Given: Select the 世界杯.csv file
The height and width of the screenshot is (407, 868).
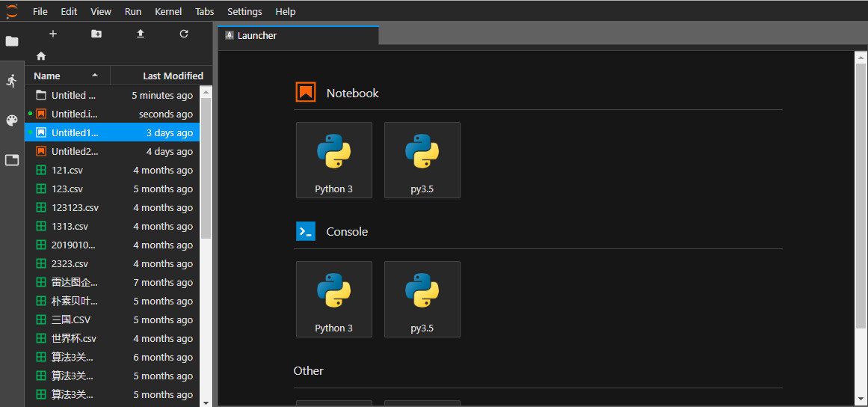Looking at the screenshot, I should (112, 338).
